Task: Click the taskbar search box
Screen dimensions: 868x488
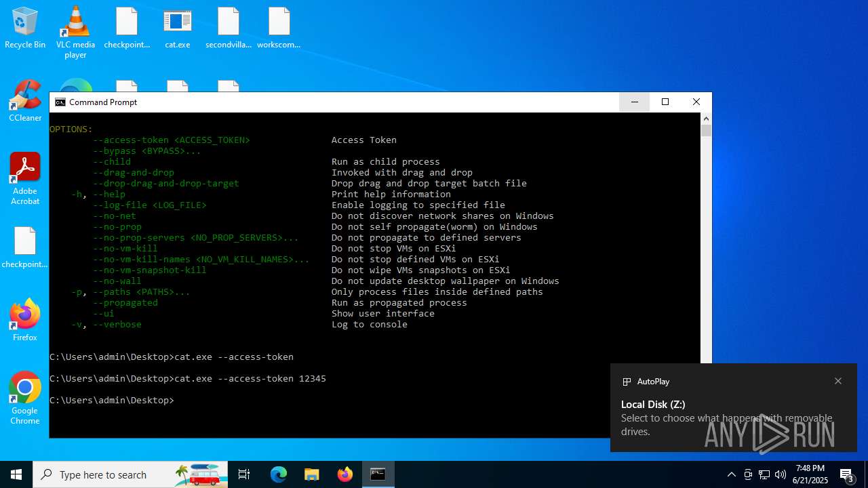Action: coord(130,474)
